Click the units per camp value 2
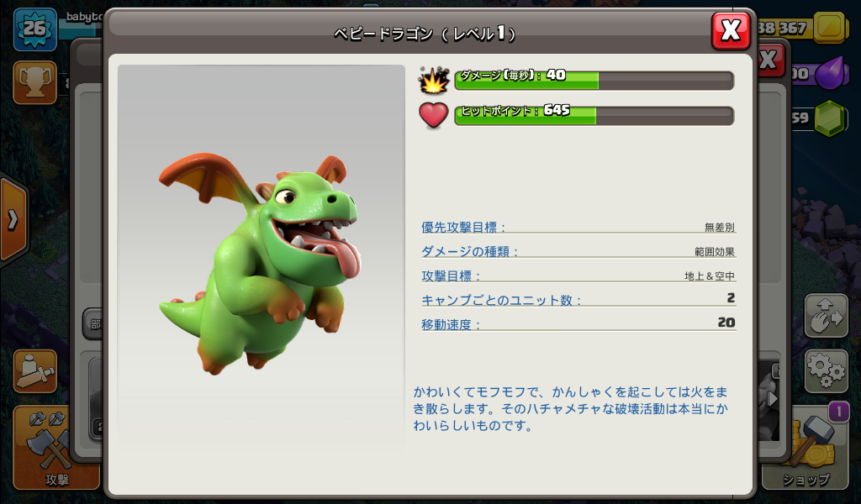The width and height of the screenshot is (861, 504). pyautogui.click(x=731, y=298)
